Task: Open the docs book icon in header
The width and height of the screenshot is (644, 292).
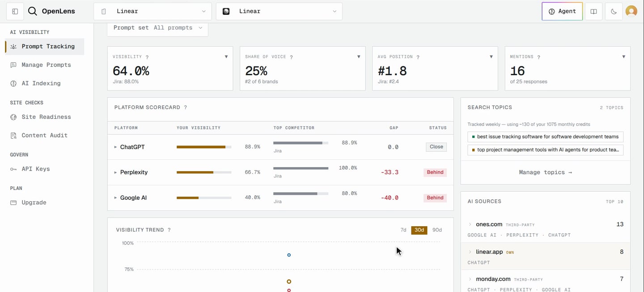Action: pyautogui.click(x=593, y=12)
